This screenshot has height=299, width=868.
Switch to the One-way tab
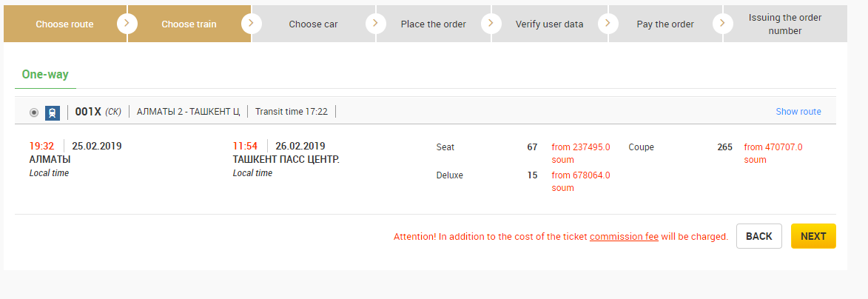tap(45, 74)
